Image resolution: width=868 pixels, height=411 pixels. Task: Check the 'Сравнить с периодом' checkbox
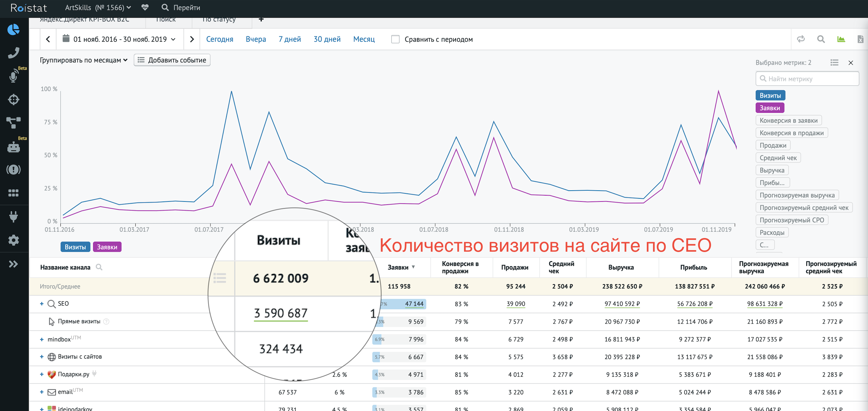point(395,39)
